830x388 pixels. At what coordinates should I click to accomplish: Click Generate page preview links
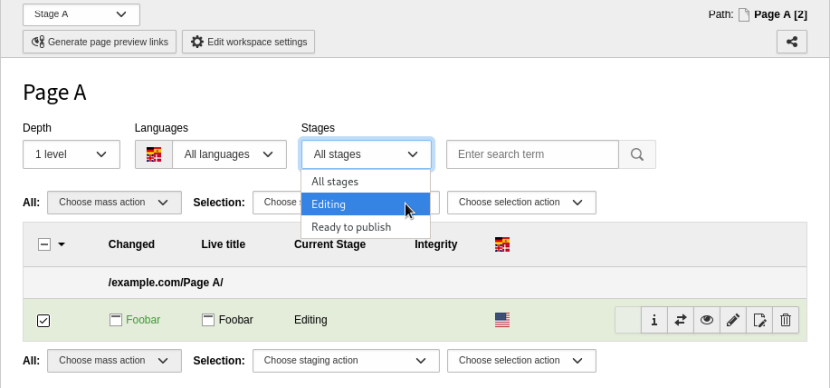click(x=100, y=42)
